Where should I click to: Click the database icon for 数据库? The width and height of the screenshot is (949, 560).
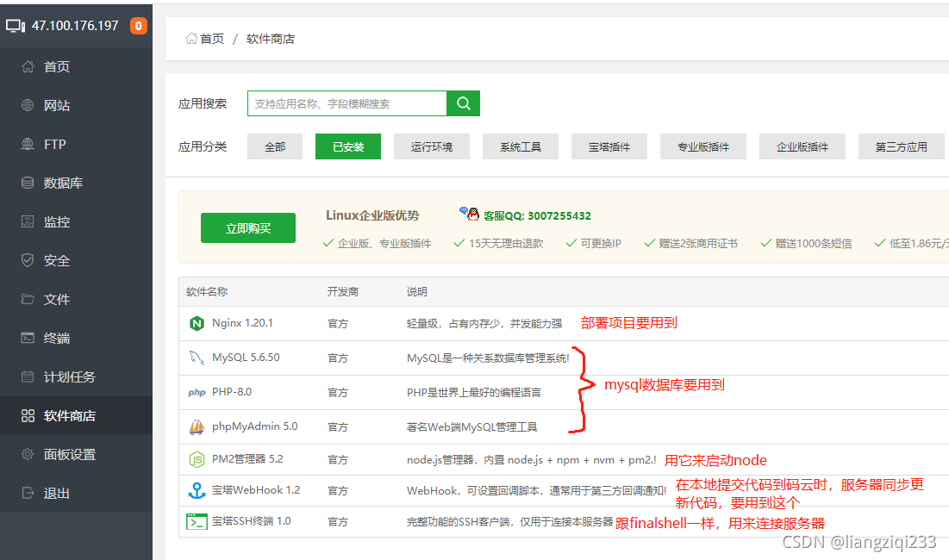(28, 183)
